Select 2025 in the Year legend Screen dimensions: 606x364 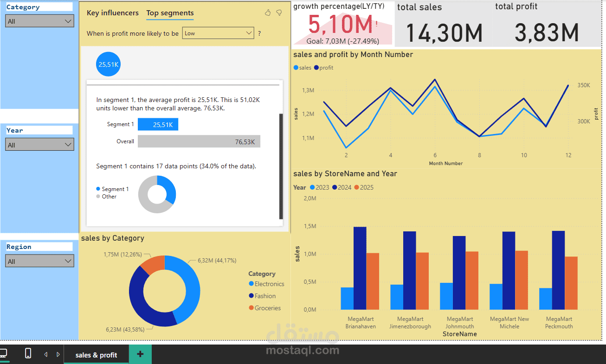pos(364,187)
